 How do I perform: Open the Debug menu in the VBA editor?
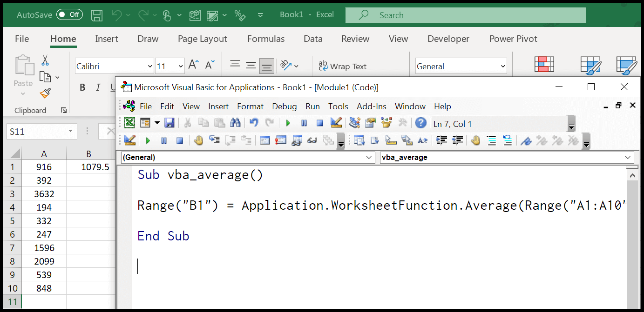coord(285,106)
